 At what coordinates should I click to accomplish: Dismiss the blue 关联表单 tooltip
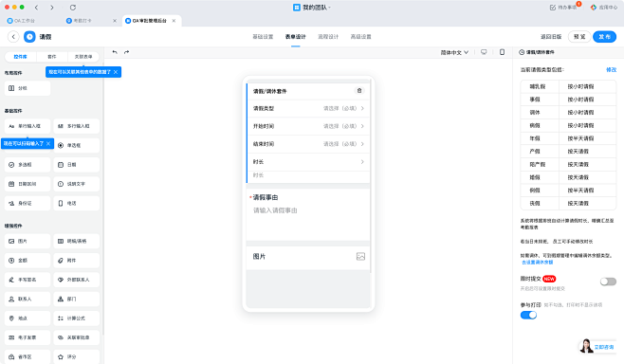(116, 72)
